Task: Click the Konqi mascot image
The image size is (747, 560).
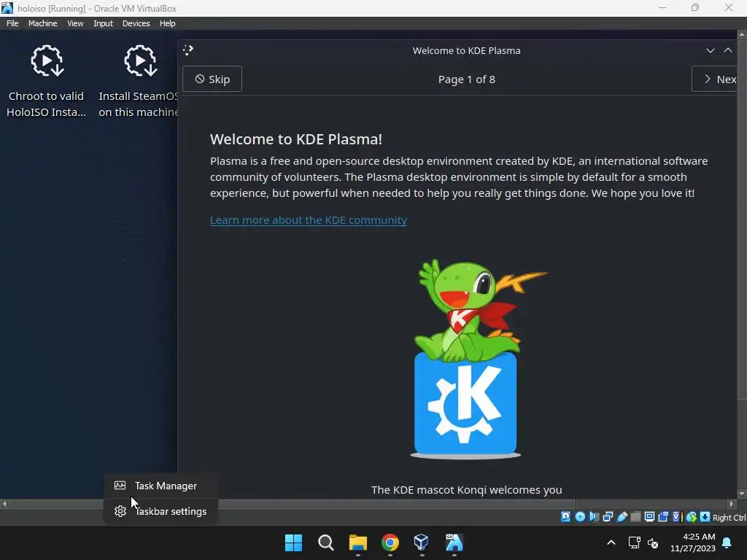Action: 478,358
